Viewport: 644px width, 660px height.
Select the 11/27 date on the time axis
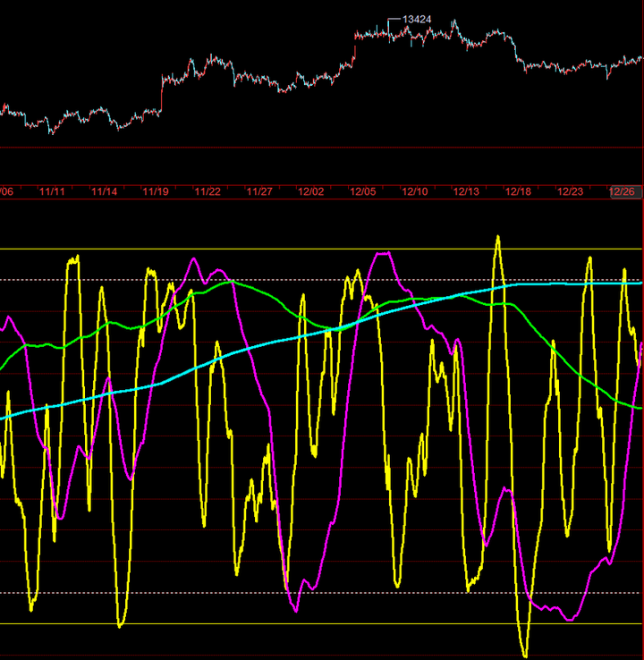click(x=259, y=192)
